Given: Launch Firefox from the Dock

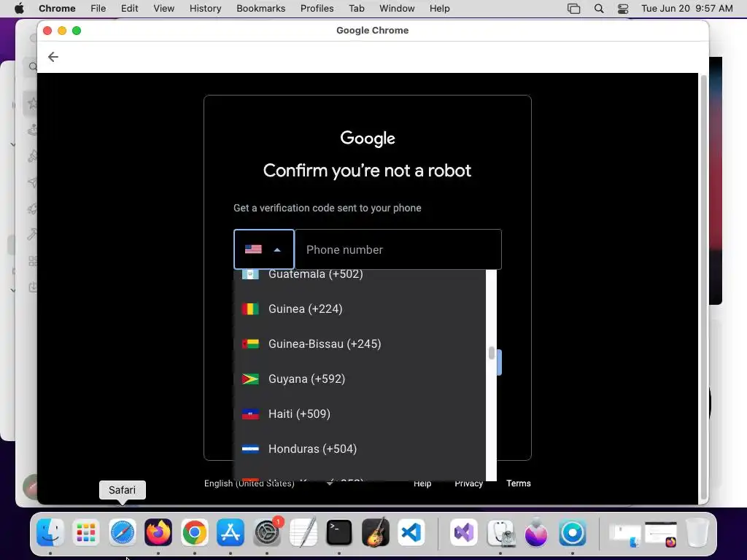Looking at the screenshot, I should pos(158,532).
